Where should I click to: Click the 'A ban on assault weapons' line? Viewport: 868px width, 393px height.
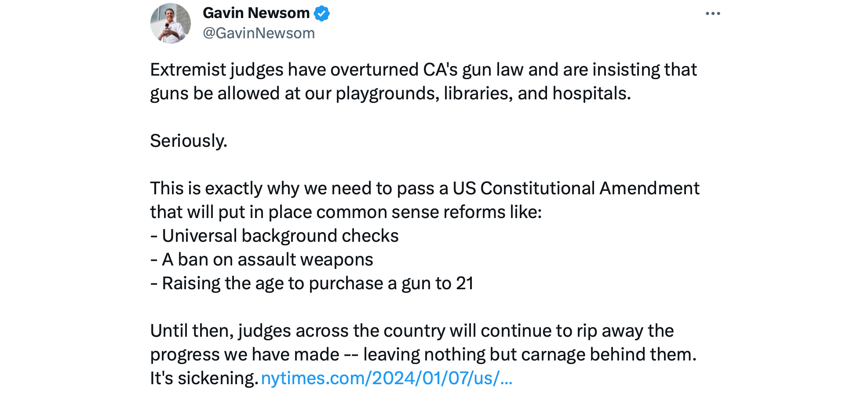[x=267, y=260]
